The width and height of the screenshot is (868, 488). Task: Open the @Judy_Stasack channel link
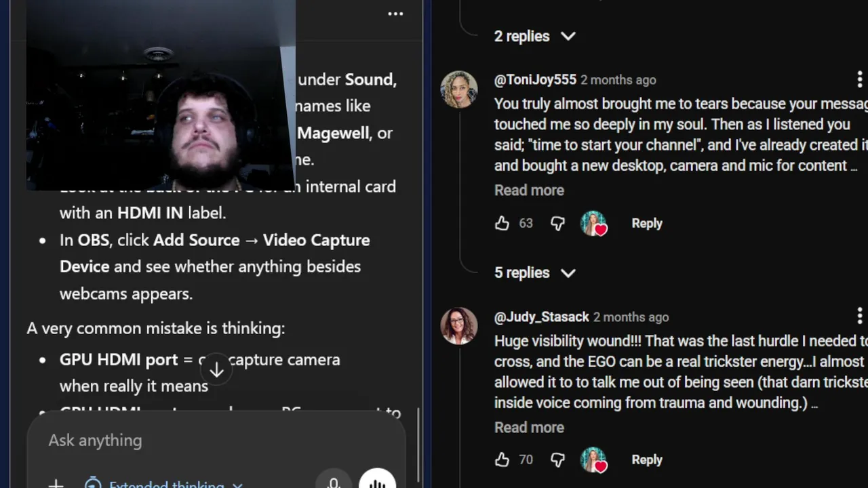tap(541, 317)
